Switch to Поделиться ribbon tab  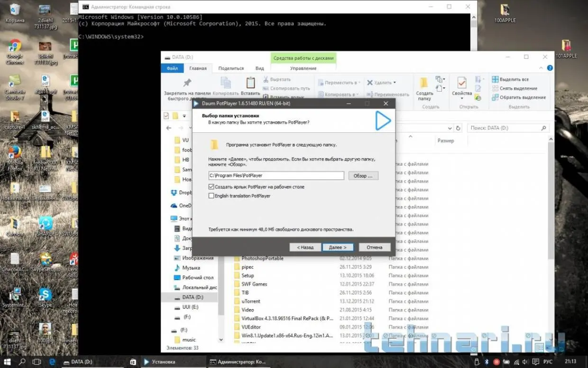231,68
